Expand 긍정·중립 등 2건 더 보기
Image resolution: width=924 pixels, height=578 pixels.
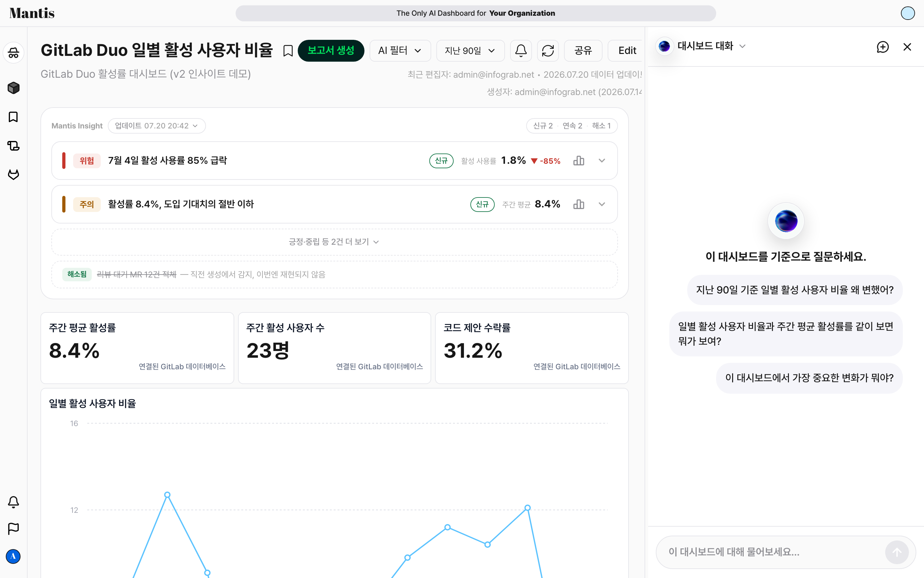(334, 242)
